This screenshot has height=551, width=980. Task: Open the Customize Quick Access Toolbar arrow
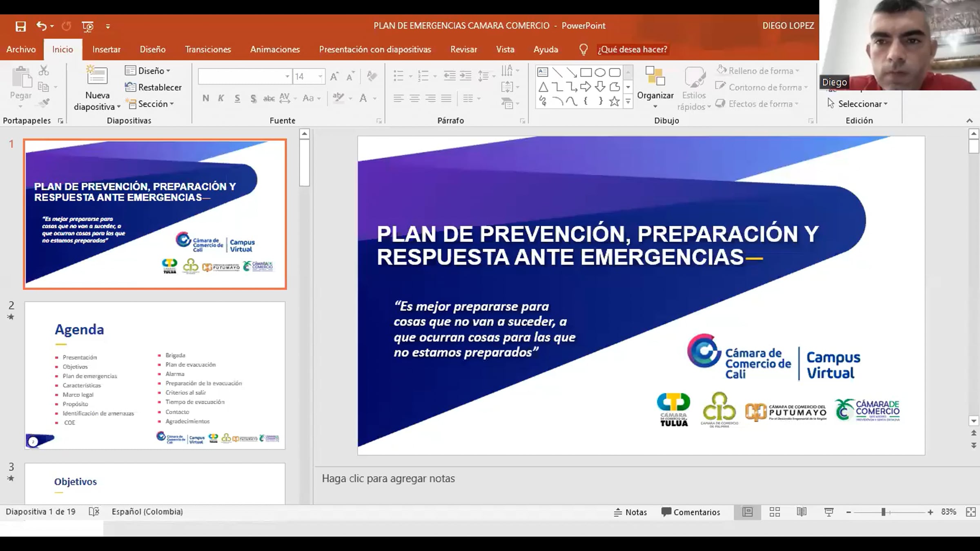(108, 27)
